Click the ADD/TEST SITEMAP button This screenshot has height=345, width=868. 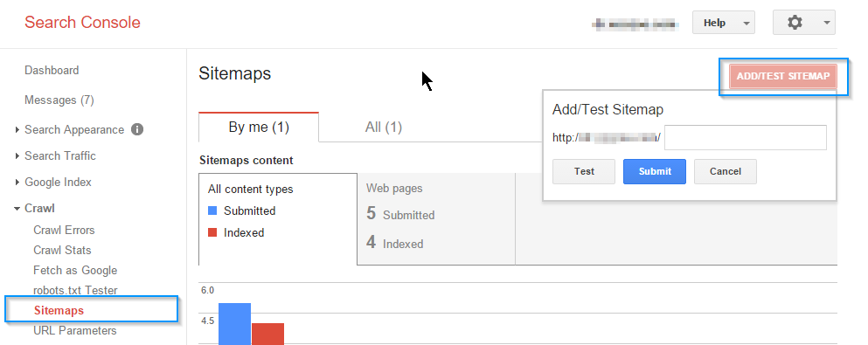click(782, 76)
